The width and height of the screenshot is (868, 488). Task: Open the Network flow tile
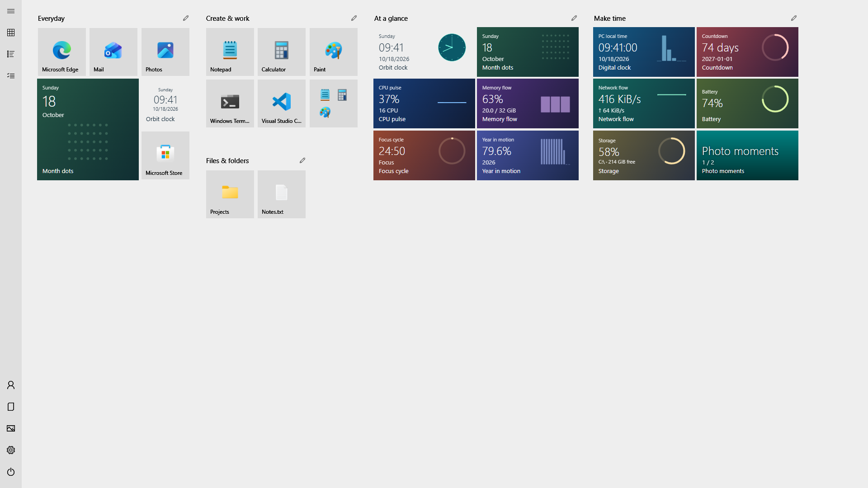click(x=644, y=103)
